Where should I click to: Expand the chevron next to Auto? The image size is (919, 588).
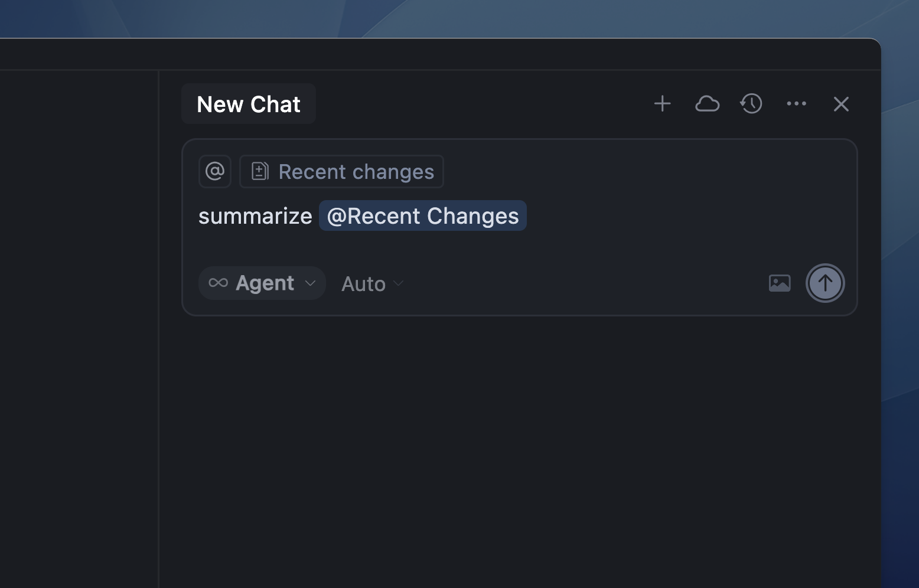click(x=399, y=283)
